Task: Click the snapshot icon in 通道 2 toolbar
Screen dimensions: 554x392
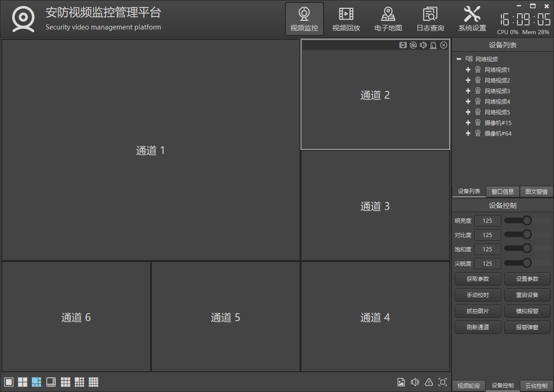Action: tap(413, 45)
